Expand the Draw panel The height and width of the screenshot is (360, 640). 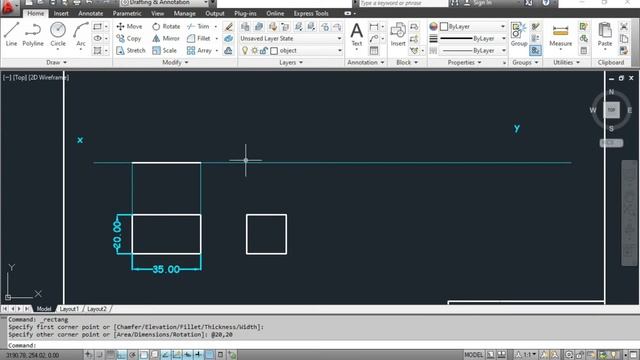click(x=56, y=62)
